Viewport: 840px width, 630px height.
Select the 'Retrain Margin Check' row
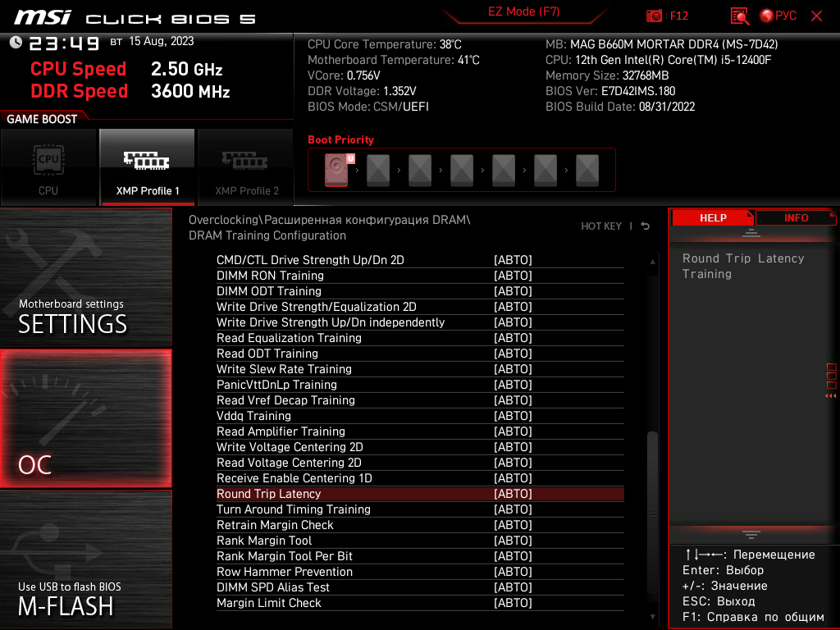420,525
